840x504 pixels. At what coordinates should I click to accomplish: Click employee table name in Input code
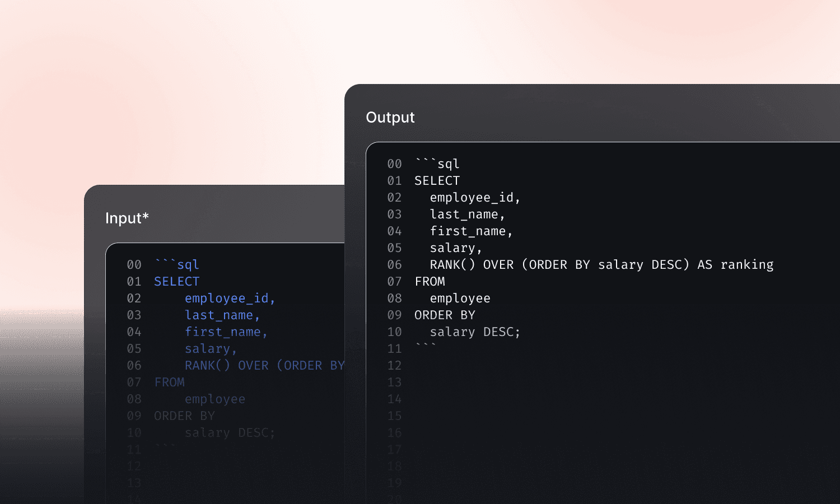pos(215,399)
